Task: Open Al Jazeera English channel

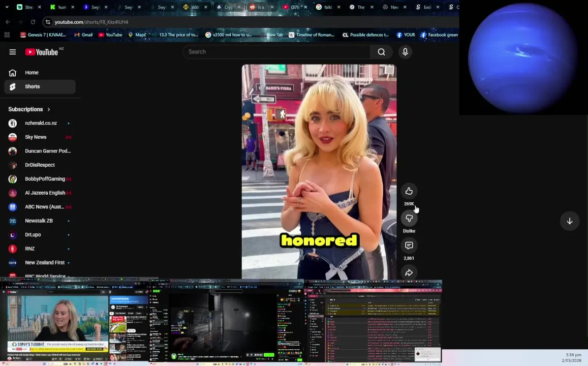Action: pyautogui.click(x=40, y=193)
